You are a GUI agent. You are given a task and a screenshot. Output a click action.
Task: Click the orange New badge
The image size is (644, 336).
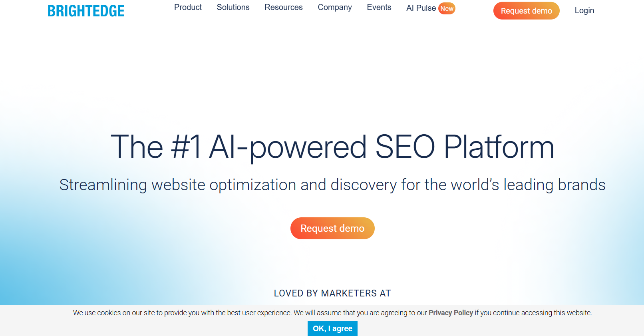click(447, 8)
